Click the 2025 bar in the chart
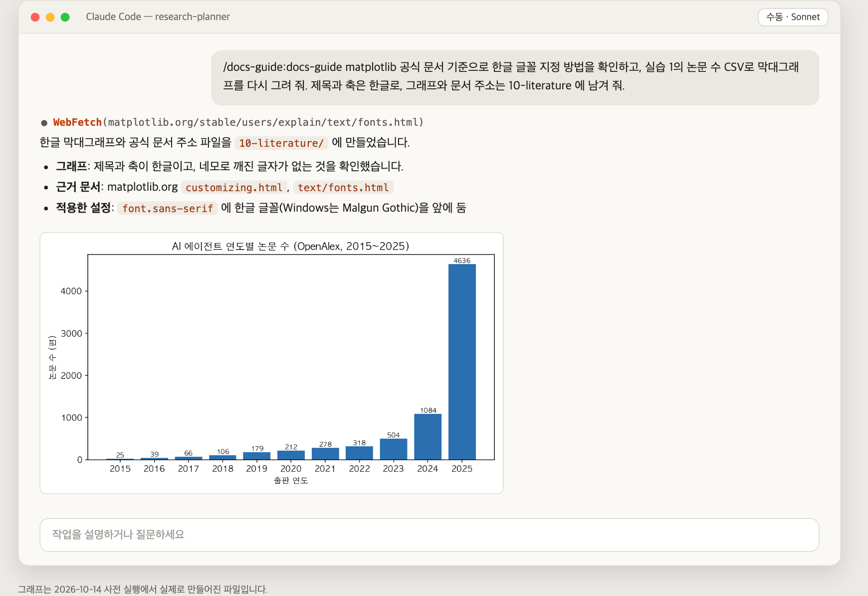This screenshot has width=868, height=596. click(x=462, y=362)
